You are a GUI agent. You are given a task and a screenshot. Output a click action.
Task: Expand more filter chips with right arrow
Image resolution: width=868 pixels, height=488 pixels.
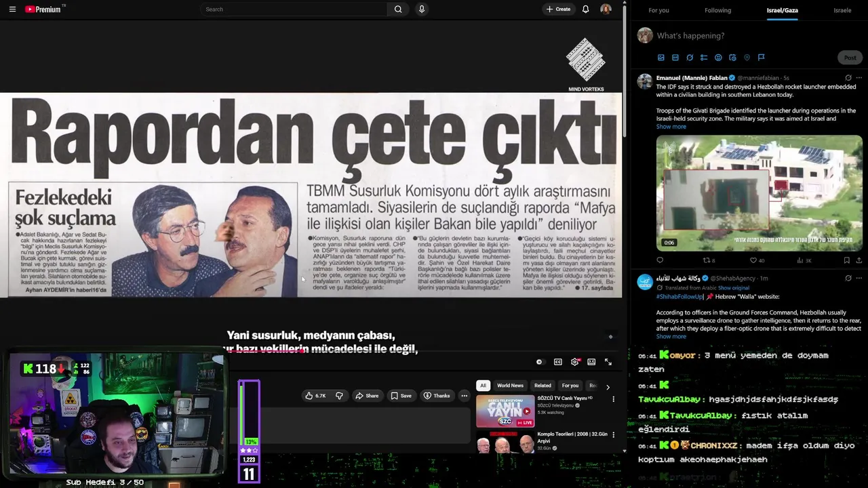point(608,386)
